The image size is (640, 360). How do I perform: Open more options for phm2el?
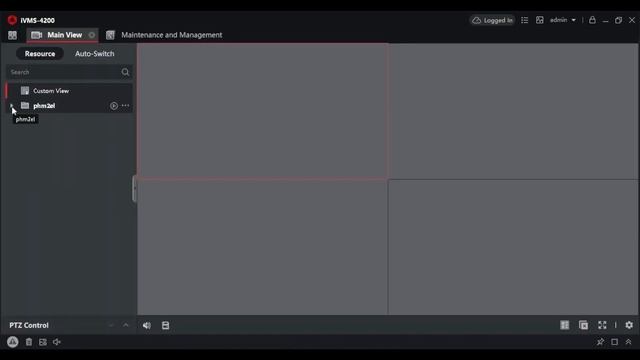coord(125,106)
